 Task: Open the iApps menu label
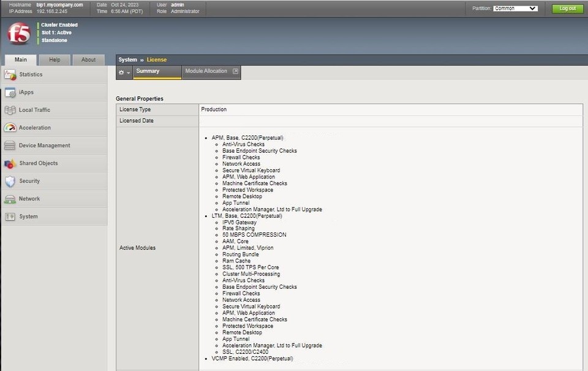coord(26,93)
